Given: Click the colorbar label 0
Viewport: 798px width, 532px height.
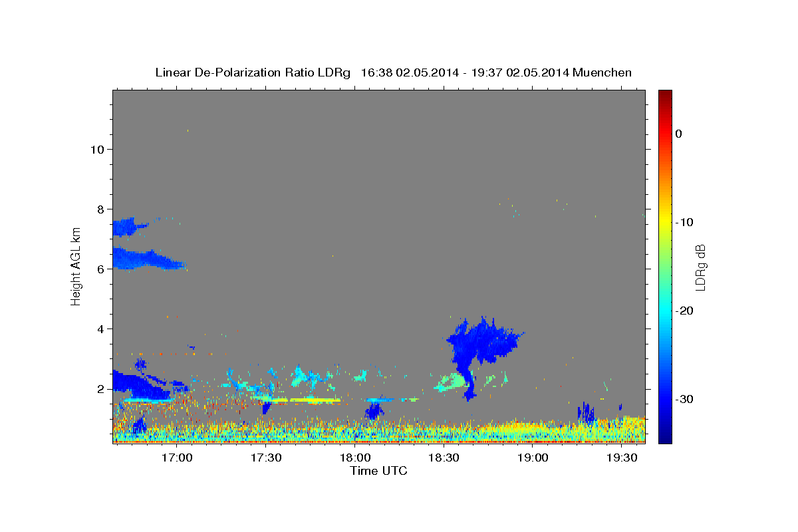Looking at the screenshot, I should 679,134.
